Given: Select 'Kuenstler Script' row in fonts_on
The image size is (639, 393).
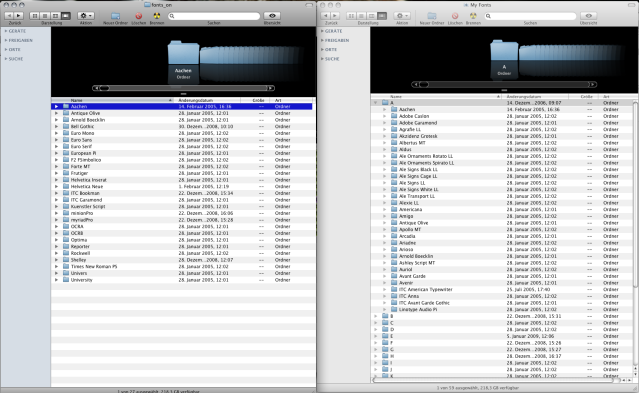Looking at the screenshot, I should tap(182, 207).
